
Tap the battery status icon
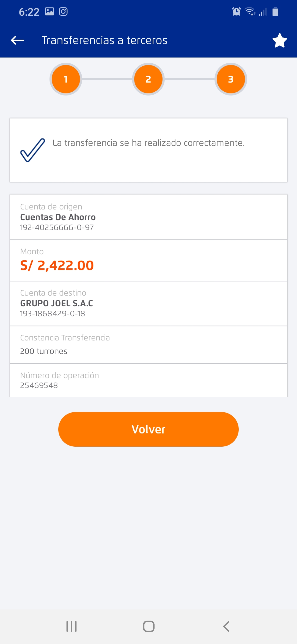pyautogui.click(x=275, y=12)
